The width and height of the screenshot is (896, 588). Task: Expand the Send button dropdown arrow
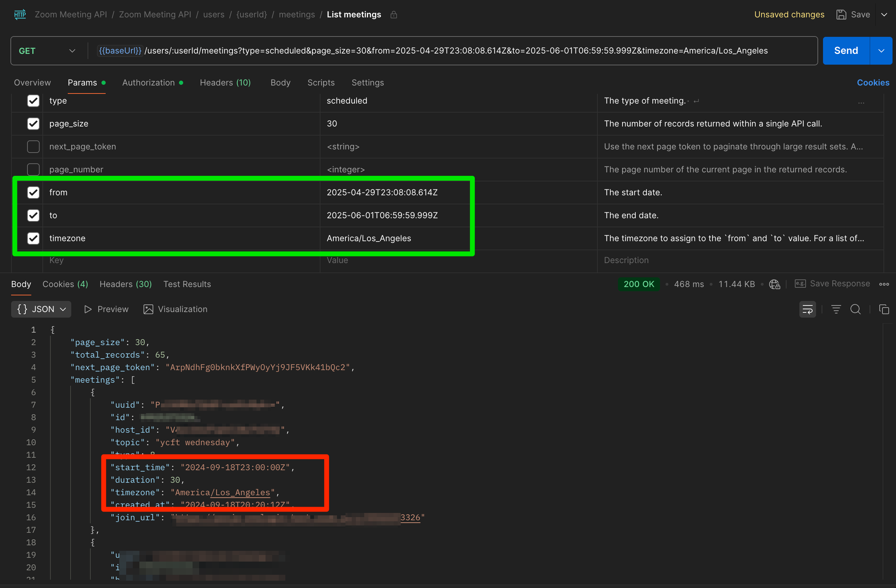coord(881,51)
